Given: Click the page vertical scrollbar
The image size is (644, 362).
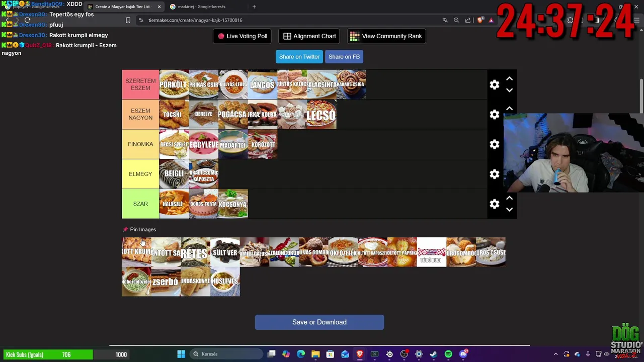Looking at the screenshot, I should click(x=641, y=96).
